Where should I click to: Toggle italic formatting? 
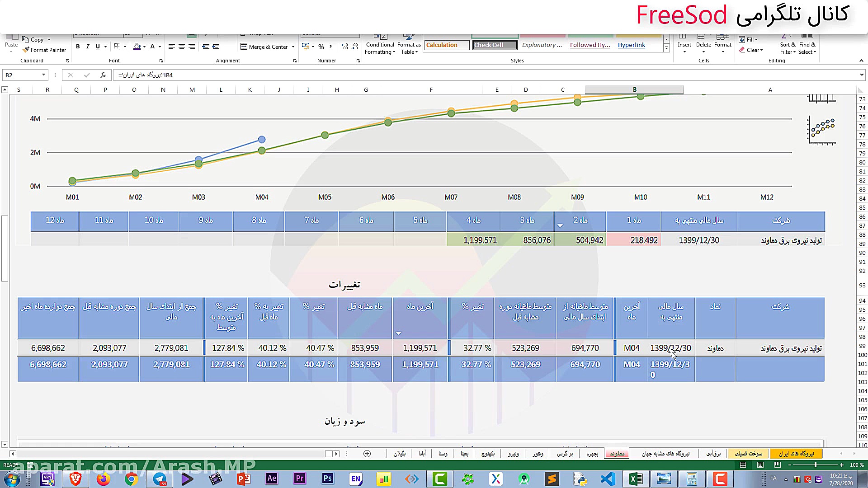(88, 47)
